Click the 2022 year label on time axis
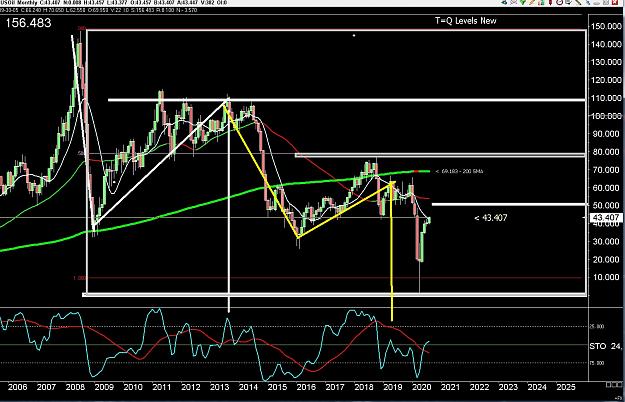 point(479,387)
